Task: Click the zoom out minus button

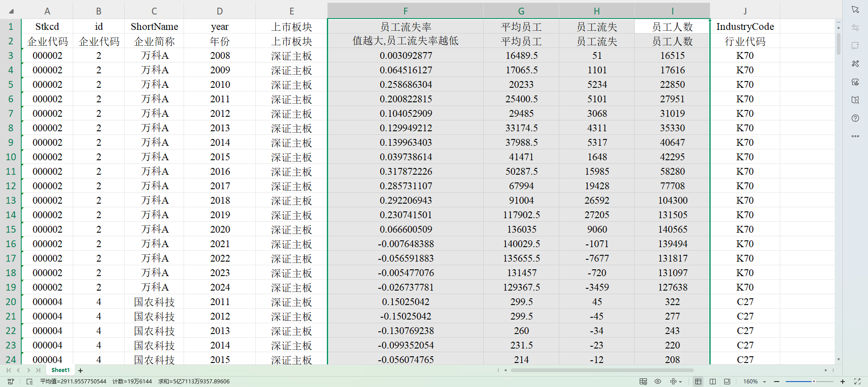Action: coord(777,382)
